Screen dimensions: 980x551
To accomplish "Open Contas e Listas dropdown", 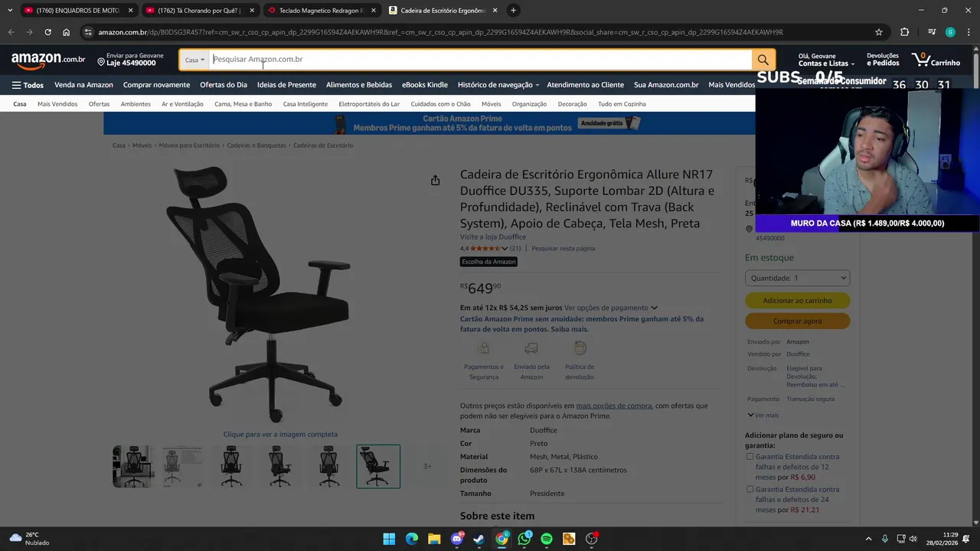I will 825,60.
